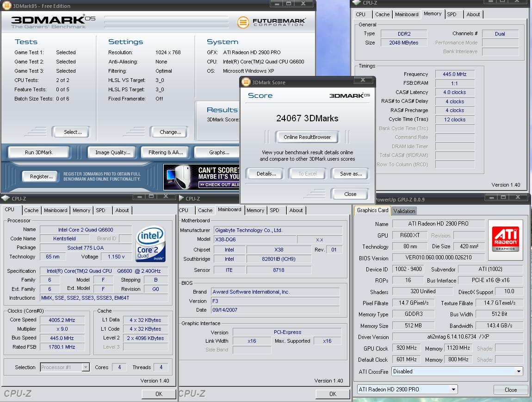The width and height of the screenshot is (532, 402).
Task: Open About tab in processor CPU-Z window
Action: point(122,210)
